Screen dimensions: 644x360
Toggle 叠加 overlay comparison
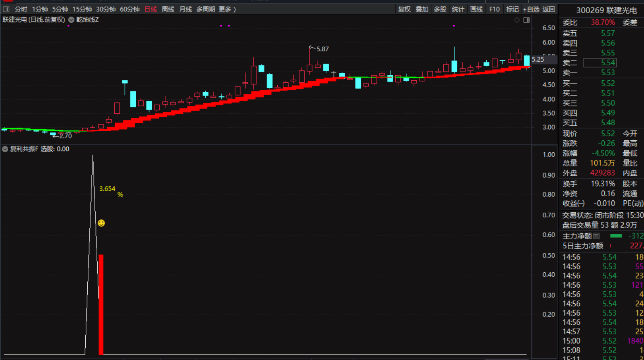pos(422,9)
